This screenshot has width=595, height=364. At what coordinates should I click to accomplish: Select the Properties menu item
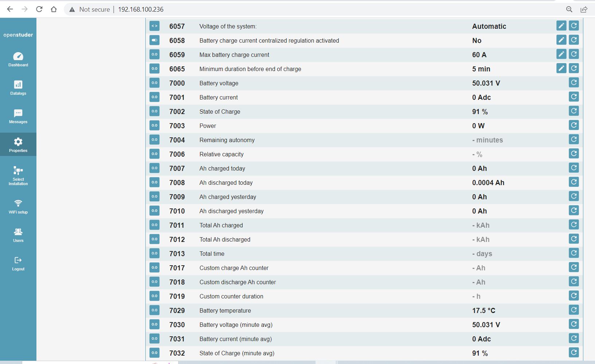coord(18,145)
